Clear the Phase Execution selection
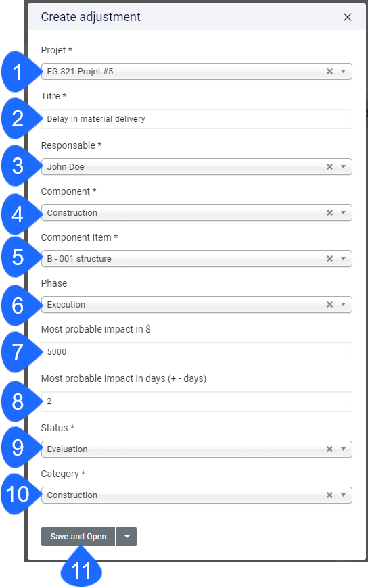This screenshot has width=368, height=588. tap(329, 305)
